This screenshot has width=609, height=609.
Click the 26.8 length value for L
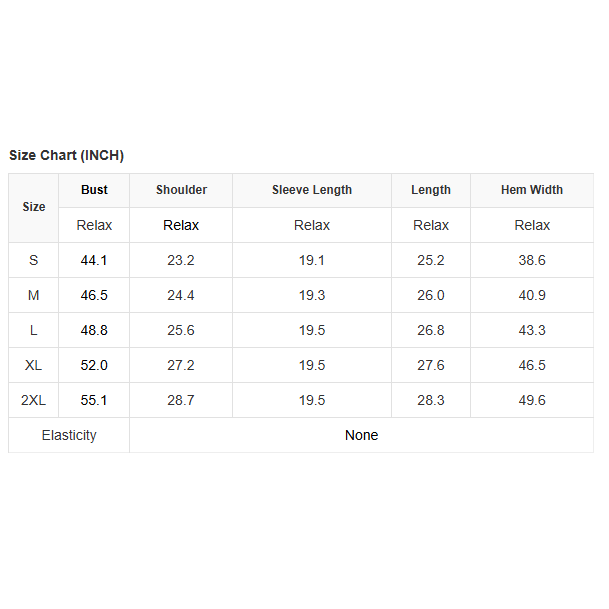tap(431, 330)
